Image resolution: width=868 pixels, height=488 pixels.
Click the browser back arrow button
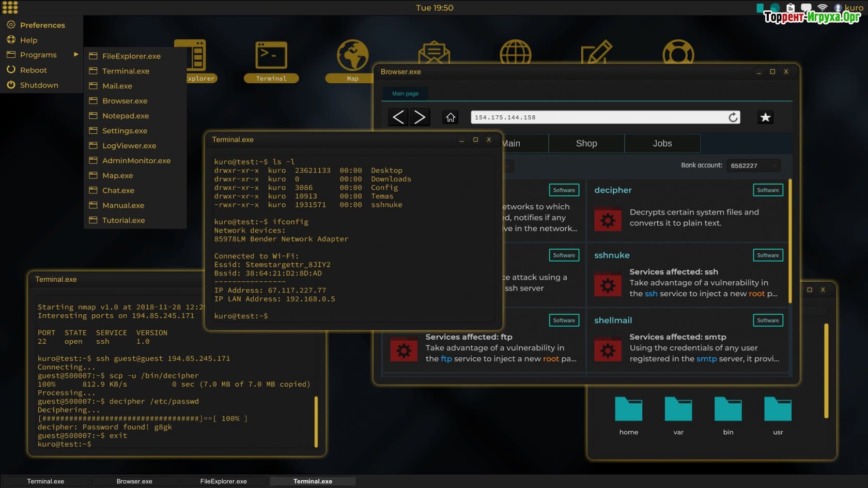398,117
